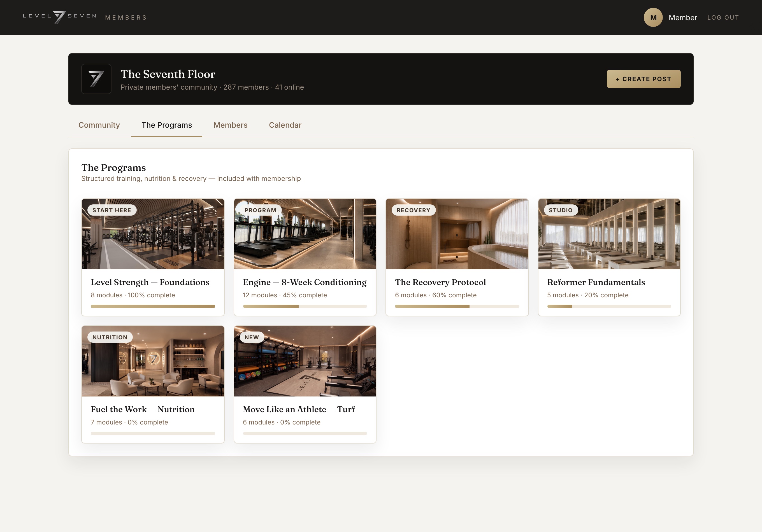This screenshot has height=532, width=762.
Task: Open the Recovery Protocol spa thumbnail
Action: point(457,234)
